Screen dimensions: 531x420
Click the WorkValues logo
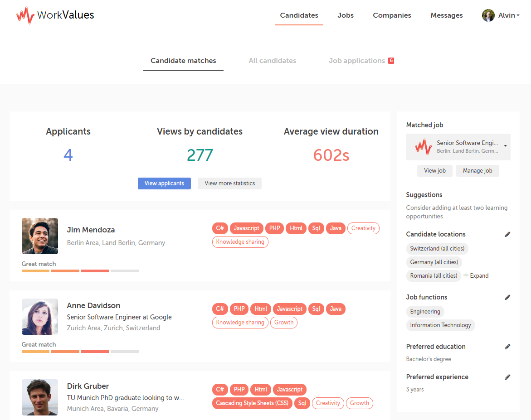(55, 15)
